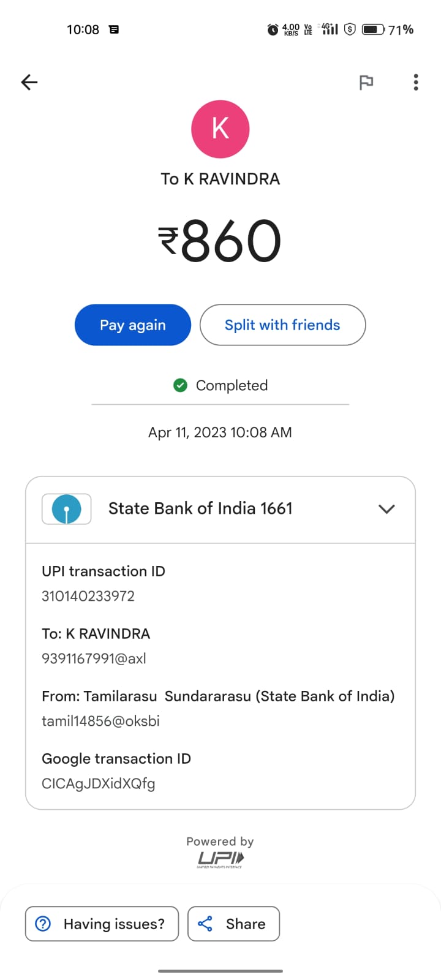The width and height of the screenshot is (441, 980).
Task: Tap the back arrow icon
Action: click(x=29, y=82)
